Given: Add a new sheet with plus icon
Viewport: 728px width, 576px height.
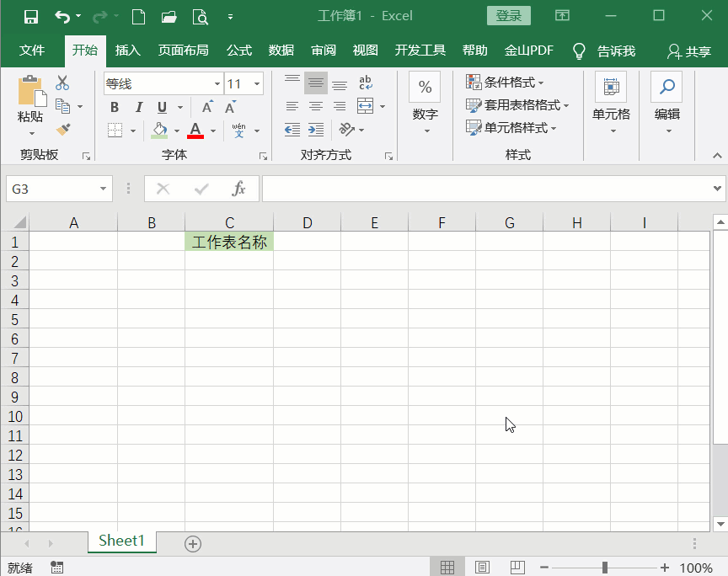Looking at the screenshot, I should pyautogui.click(x=193, y=544).
